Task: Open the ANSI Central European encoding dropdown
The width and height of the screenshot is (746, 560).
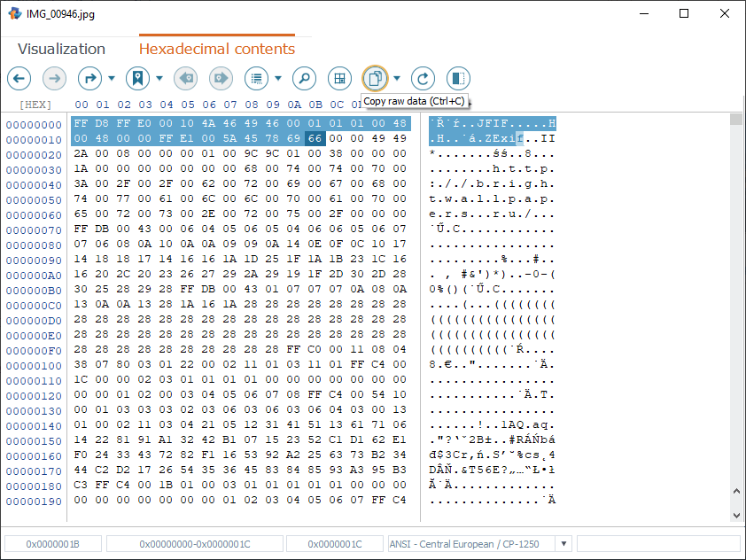Action: pos(563,543)
